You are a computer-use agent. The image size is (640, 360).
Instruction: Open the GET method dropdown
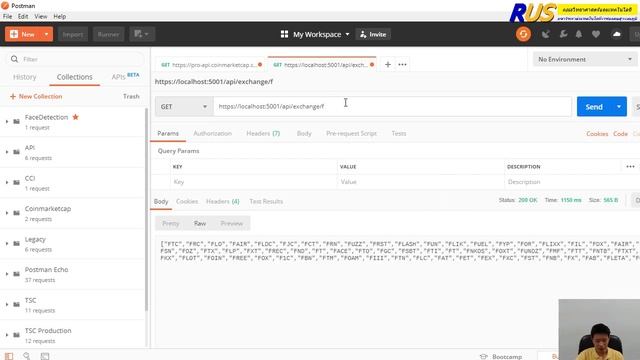point(184,107)
